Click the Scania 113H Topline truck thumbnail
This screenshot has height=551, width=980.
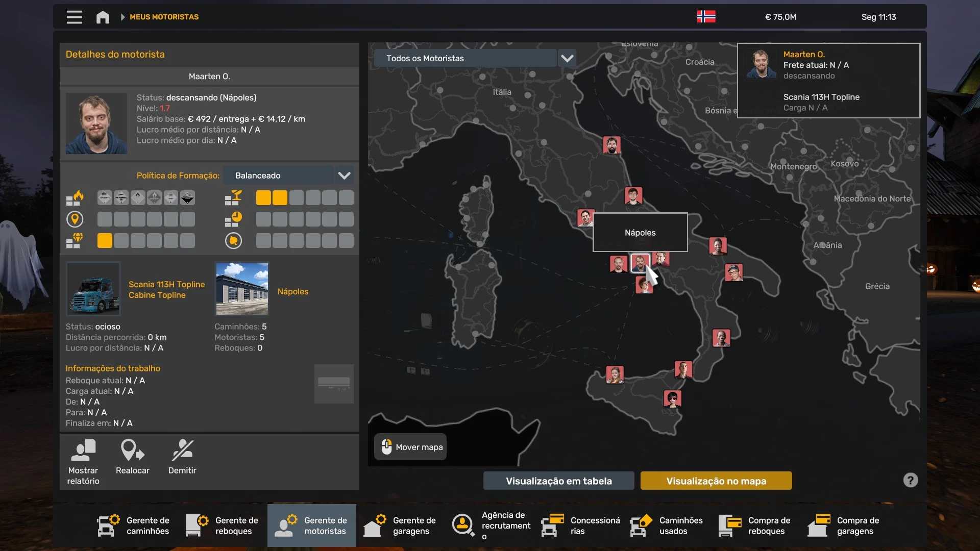tap(93, 289)
